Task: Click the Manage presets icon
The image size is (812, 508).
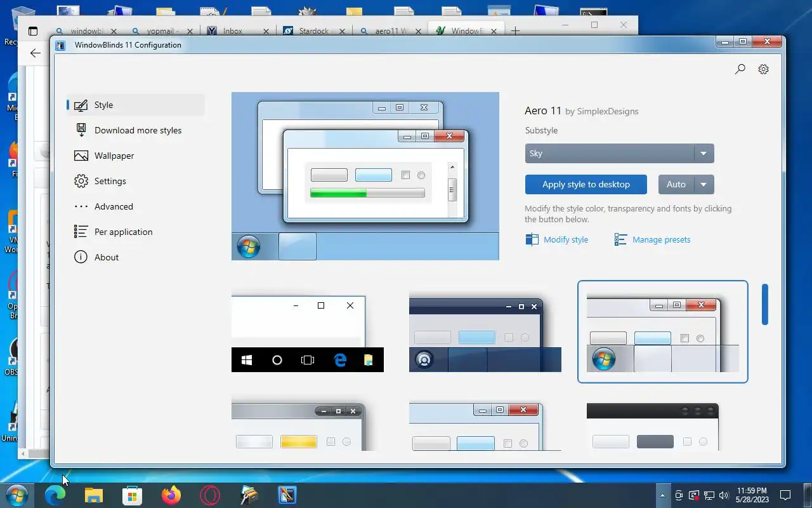Action: [x=620, y=239]
